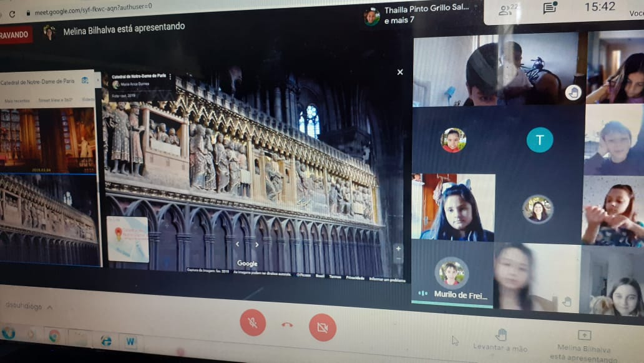Screen dimensions: 644x363
Task: Click the Chrome icon in the taskbar
Action: coord(54,336)
